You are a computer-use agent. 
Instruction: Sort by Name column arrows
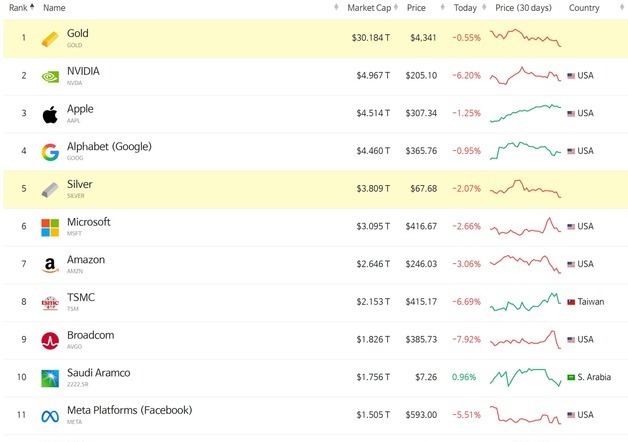tap(336, 7)
